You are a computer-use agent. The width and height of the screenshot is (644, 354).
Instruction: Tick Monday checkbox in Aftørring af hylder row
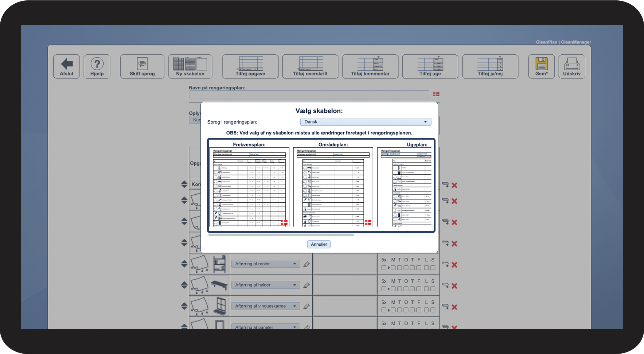coord(393,289)
